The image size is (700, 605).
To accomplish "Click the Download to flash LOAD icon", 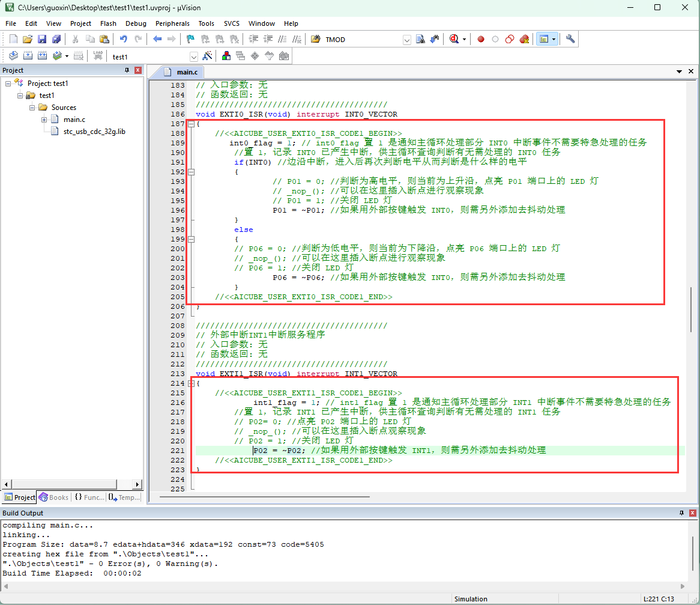I will pos(98,56).
